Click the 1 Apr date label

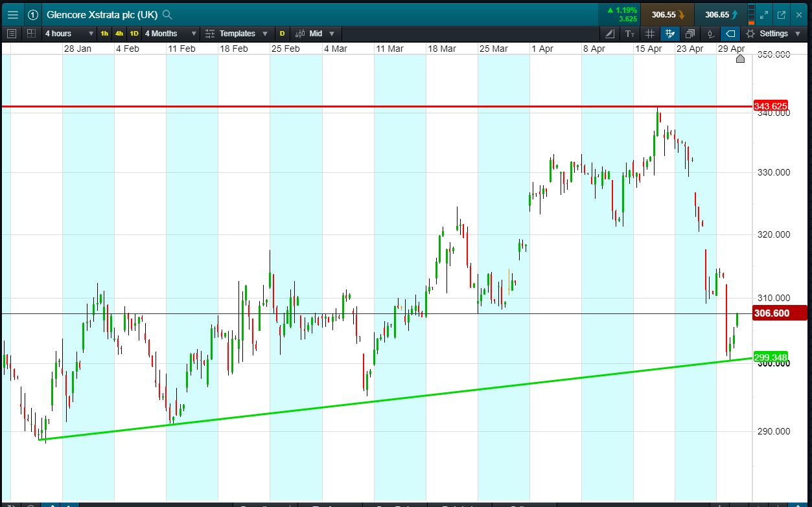coord(542,49)
